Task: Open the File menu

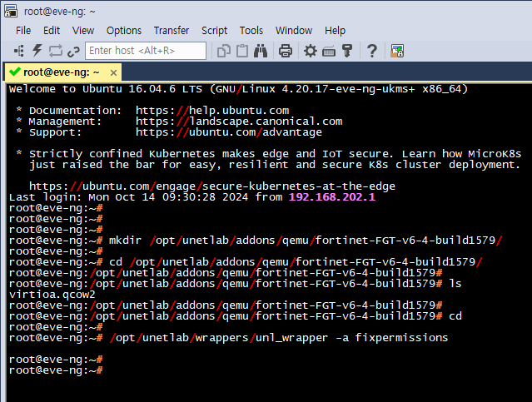Action: (23, 31)
